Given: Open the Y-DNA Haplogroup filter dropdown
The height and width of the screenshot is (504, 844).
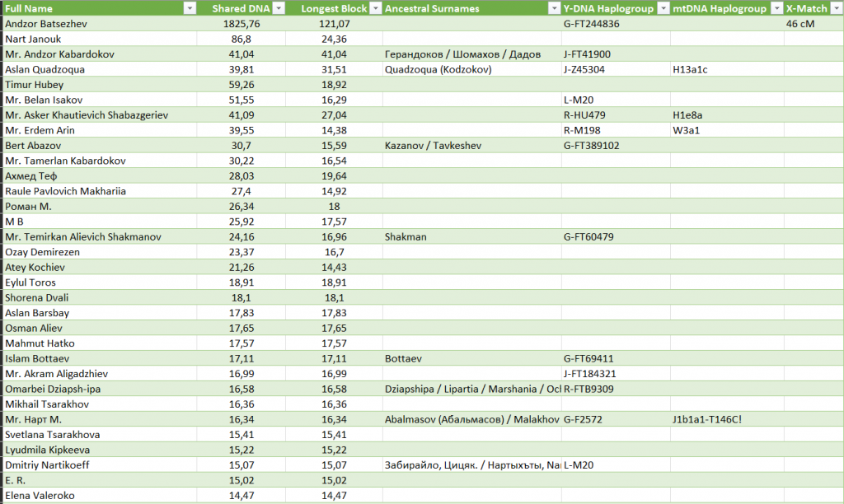Looking at the screenshot, I should [x=661, y=8].
